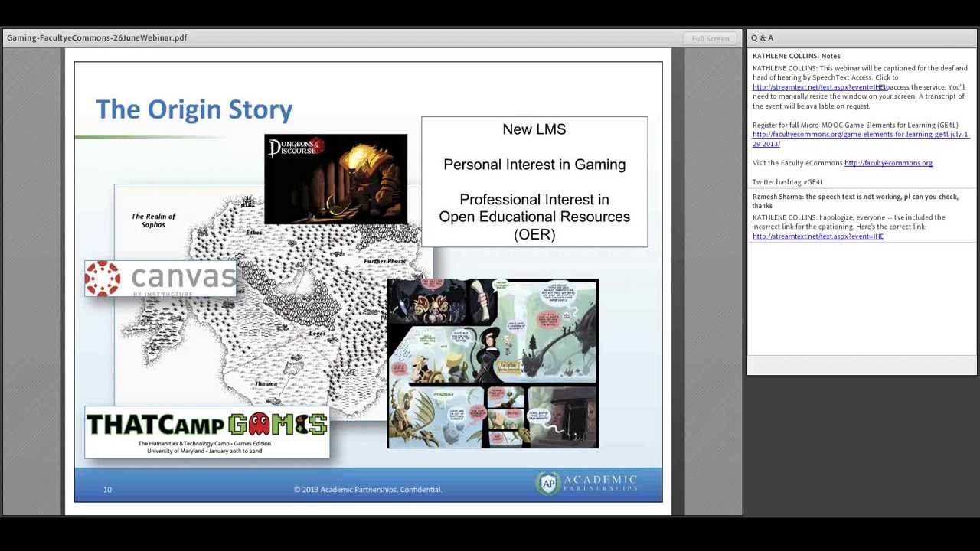The width and height of the screenshot is (980, 551).
Task: Click 'University of Maryland' caption line
Action: (204, 452)
